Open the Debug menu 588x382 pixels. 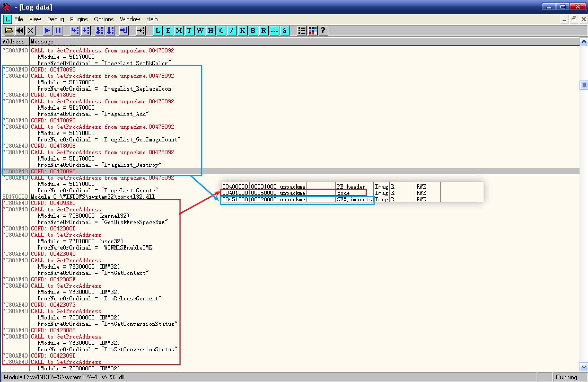(x=55, y=19)
